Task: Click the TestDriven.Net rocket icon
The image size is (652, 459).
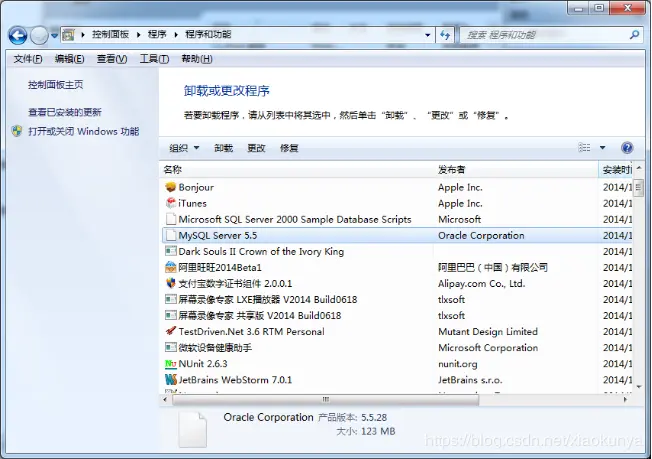Action: point(170,331)
